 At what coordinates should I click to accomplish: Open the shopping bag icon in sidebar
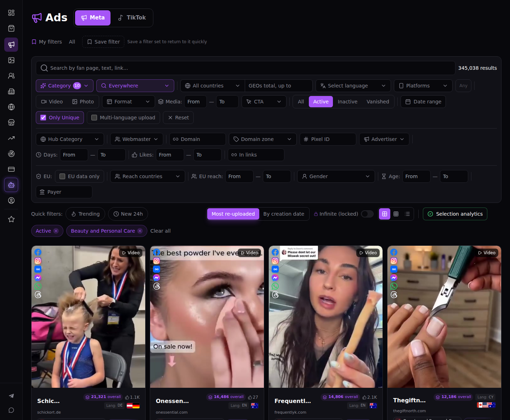pyautogui.click(x=11, y=28)
